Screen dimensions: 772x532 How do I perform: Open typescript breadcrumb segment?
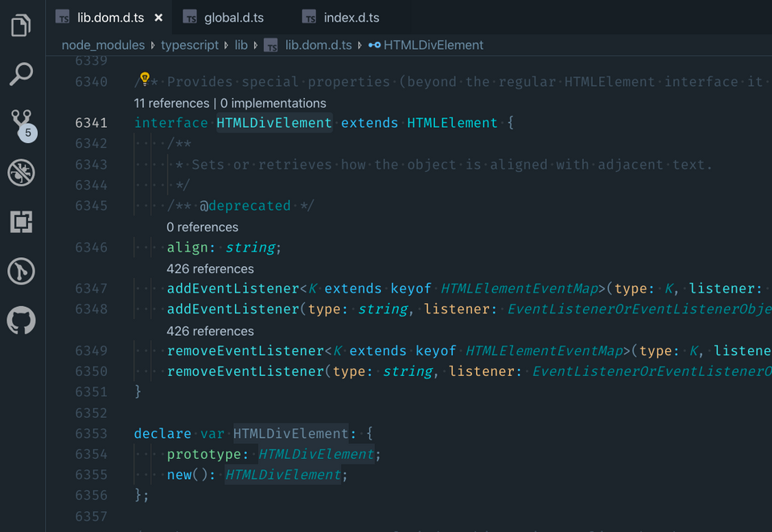190,45
